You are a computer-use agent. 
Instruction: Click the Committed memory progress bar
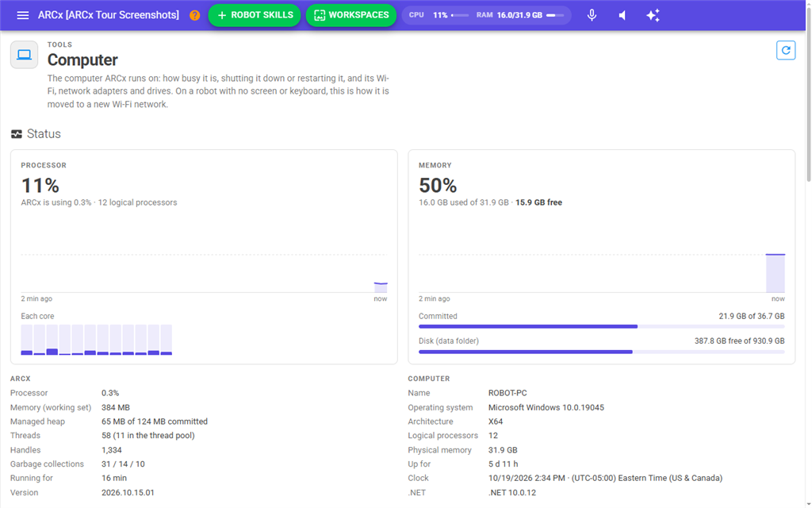click(x=601, y=326)
